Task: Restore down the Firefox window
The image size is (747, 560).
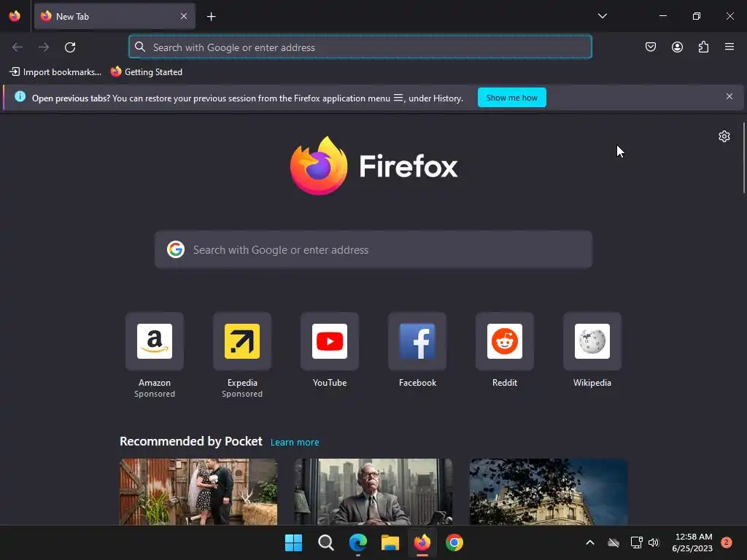Action: 697,16
